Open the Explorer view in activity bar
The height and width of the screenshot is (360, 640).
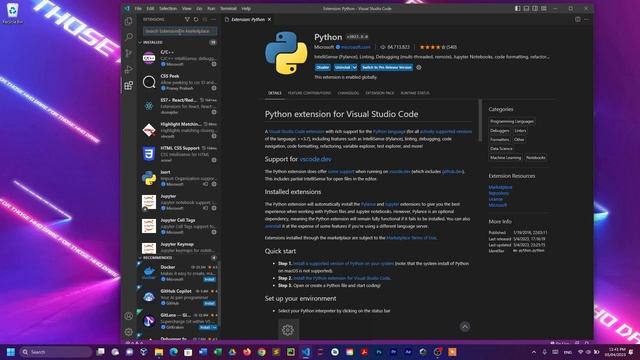[129, 21]
